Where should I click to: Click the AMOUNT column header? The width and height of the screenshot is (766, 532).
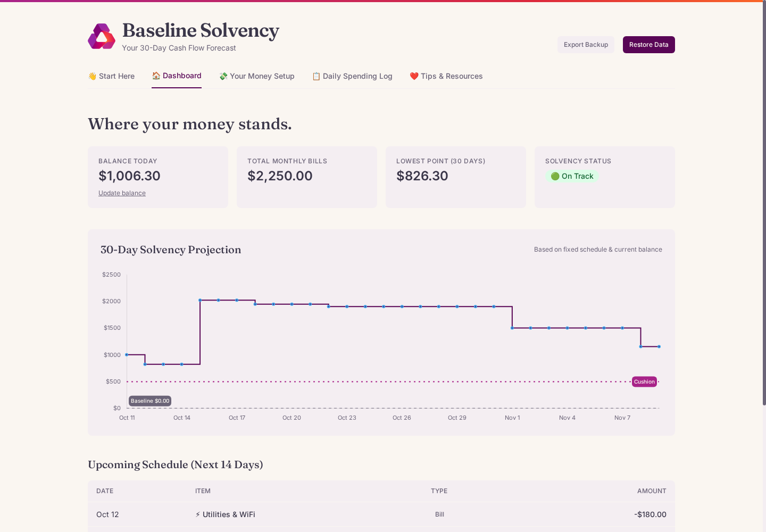pyautogui.click(x=652, y=491)
